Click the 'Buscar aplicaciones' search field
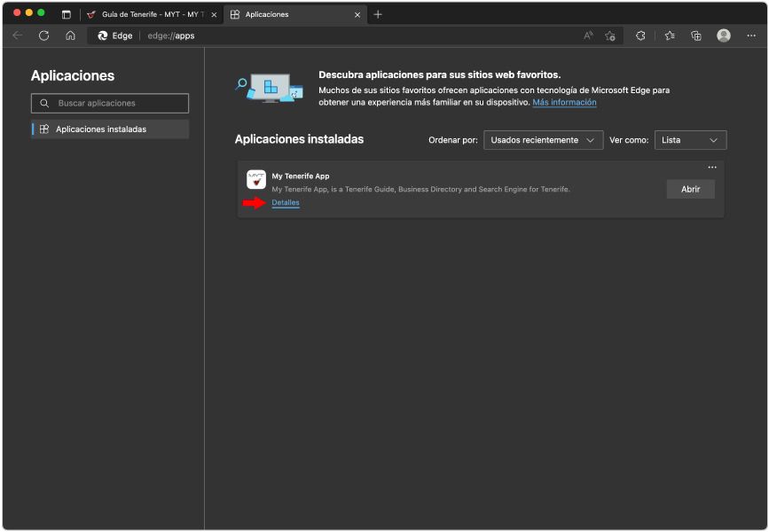Image resolution: width=769 pixels, height=532 pixels. click(x=109, y=103)
